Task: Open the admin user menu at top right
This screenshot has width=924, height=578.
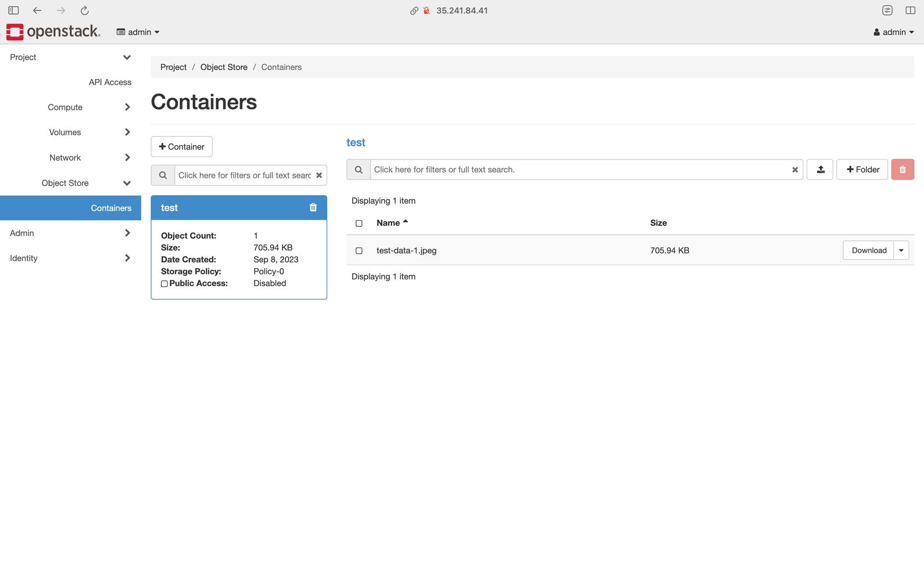Action: (893, 32)
